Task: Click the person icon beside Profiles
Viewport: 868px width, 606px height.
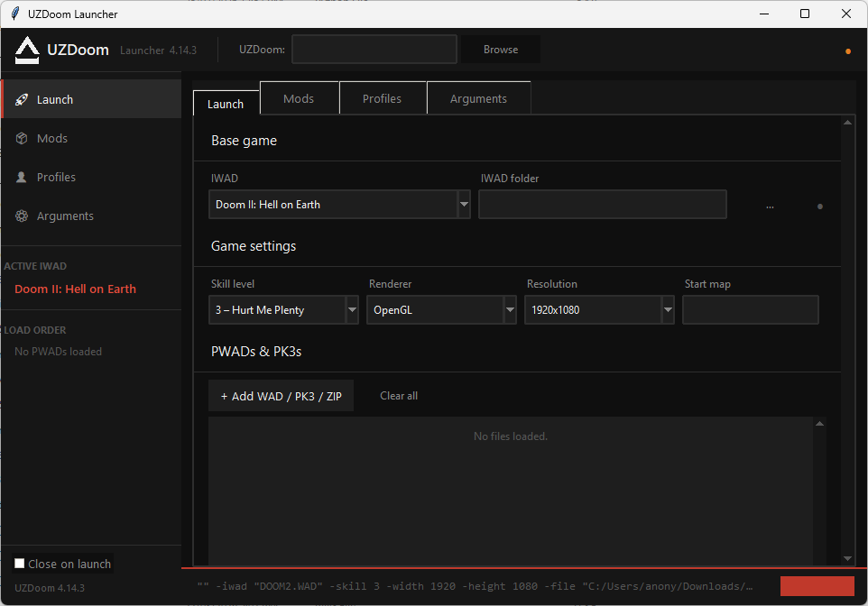Action: pos(22,177)
